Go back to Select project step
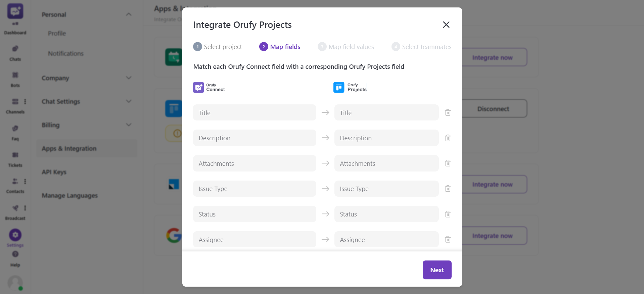Image resolution: width=644 pixels, height=294 pixels. 218,47
